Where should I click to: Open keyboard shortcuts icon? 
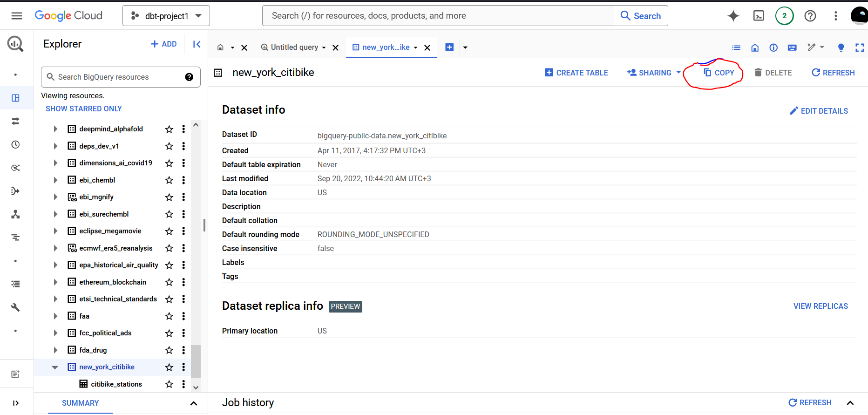tap(792, 48)
